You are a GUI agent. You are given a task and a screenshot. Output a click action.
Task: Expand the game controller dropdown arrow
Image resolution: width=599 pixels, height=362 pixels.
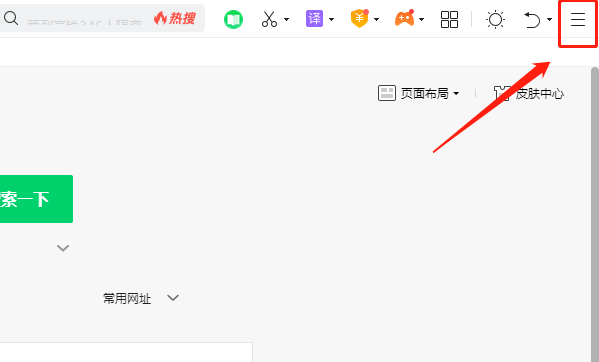pyautogui.click(x=421, y=19)
